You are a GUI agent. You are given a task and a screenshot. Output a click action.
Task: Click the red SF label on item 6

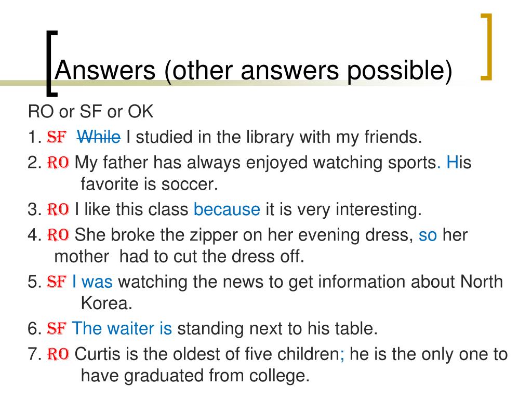coord(57,328)
